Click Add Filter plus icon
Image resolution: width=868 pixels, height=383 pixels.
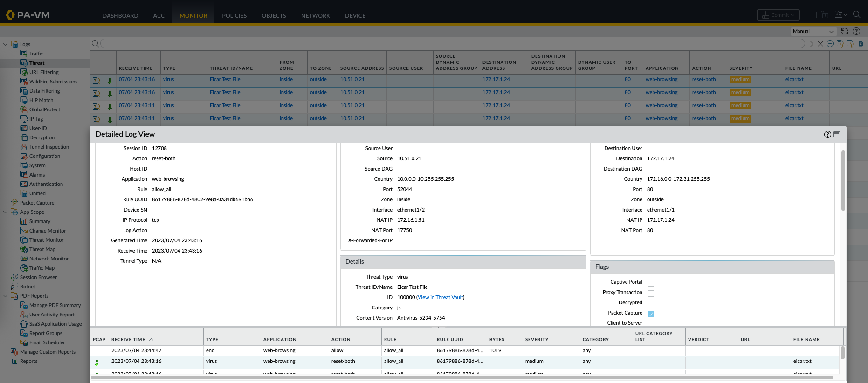click(x=830, y=44)
